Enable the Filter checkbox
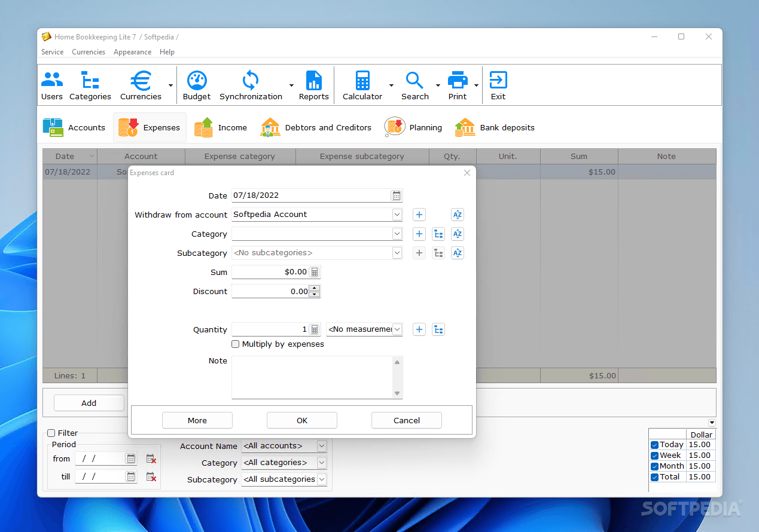The width and height of the screenshot is (759, 532). [x=51, y=433]
